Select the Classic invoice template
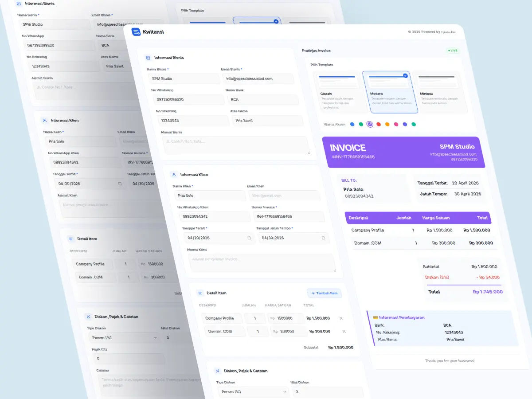The width and height of the screenshot is (532, 399). point(340,92)
